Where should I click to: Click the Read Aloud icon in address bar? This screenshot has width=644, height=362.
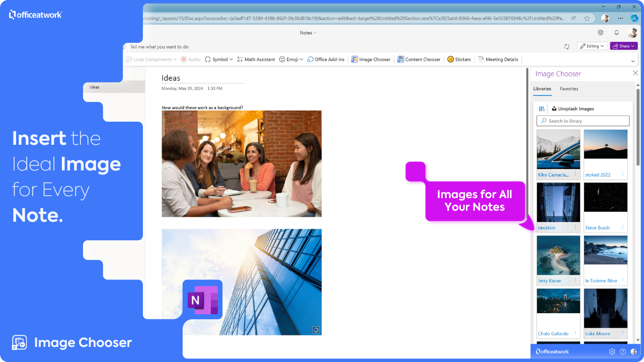[x=574, y=18]
